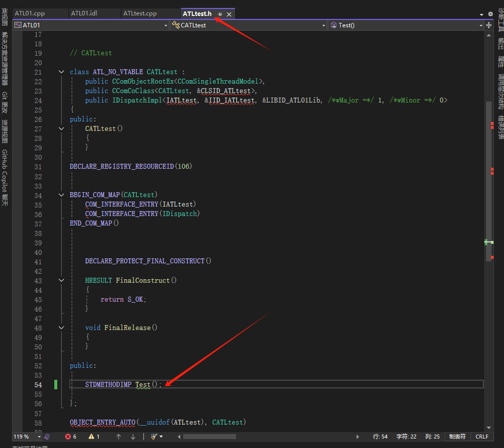This screenshot has height=448, width=504.
Task: Open the code cleanup options dropdown arrow
Action: coord(161,437)
